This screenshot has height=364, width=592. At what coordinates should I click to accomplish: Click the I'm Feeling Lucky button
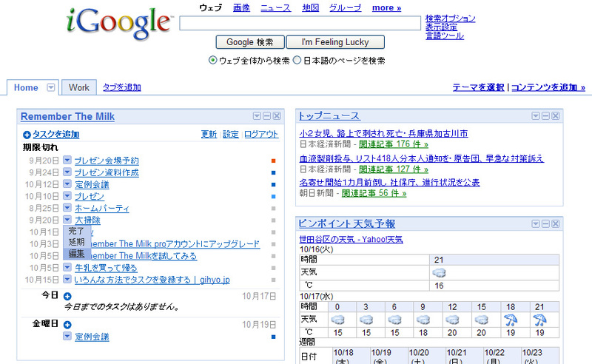click(335, 42)
